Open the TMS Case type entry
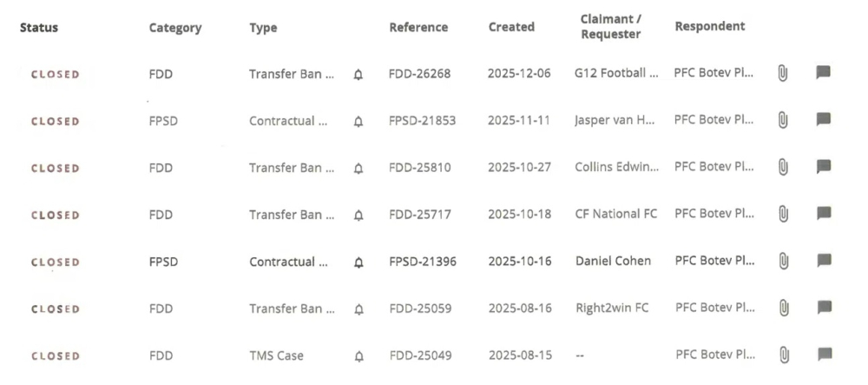The image size is (868, 385). tap(276, 355)
